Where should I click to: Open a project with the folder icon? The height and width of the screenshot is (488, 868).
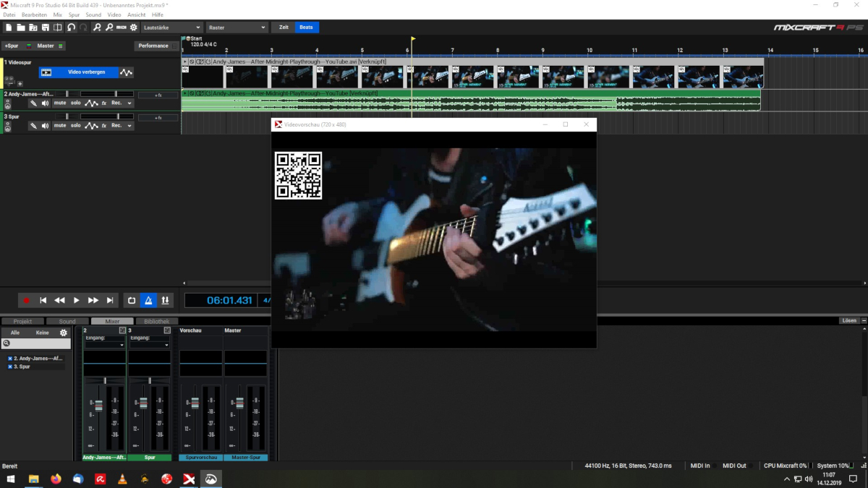pyautogui.click(x=21, y=27)
